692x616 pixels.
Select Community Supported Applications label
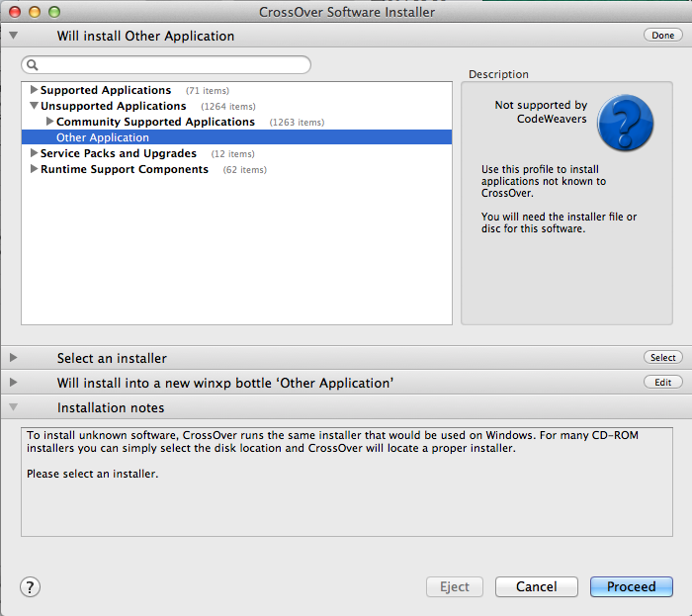[x=155, y=122]
